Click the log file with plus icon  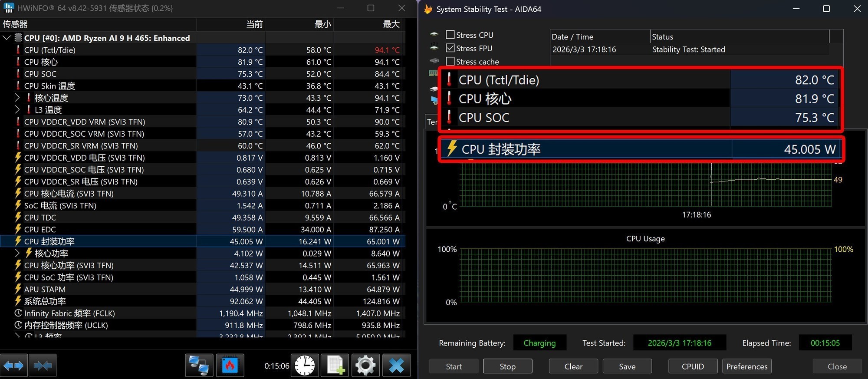pos(335,366)
